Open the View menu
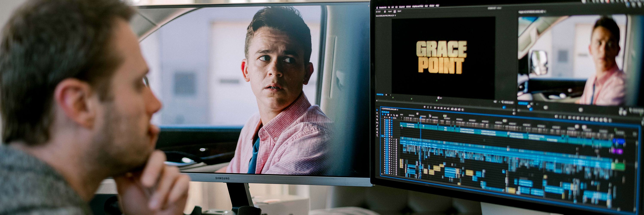Screen dimensions: 644x215 (426, 6)
